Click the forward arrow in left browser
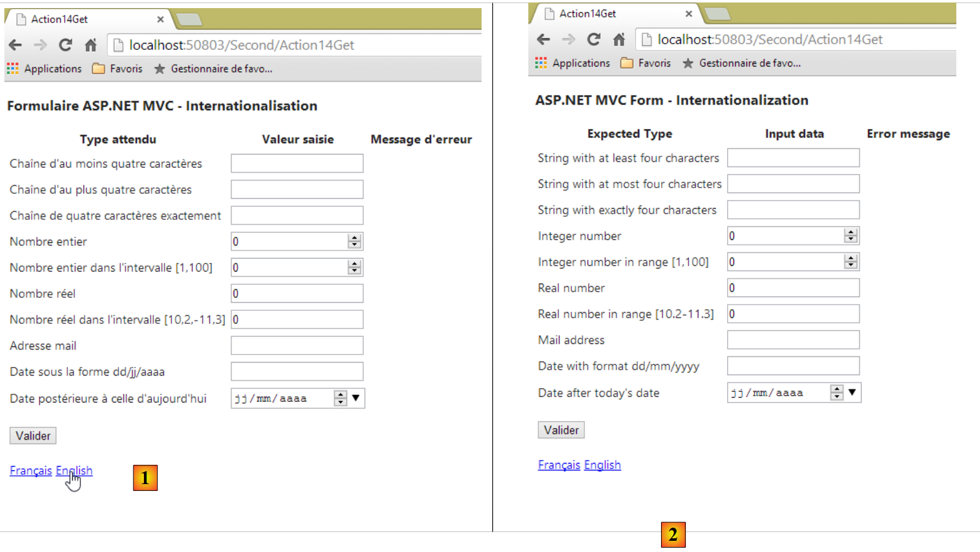The image size is (980, 552). click(x=40, y=45)
